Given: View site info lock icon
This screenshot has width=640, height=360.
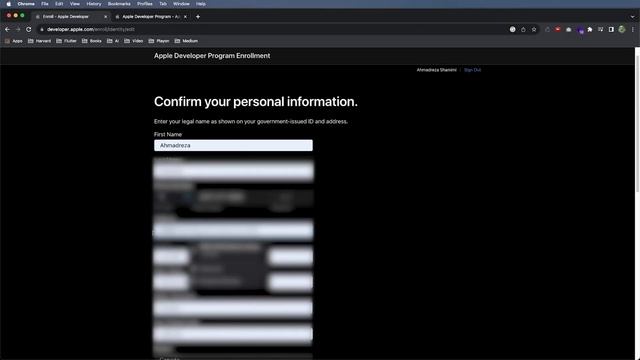Looking at the screenshot, I should point(42,29).
